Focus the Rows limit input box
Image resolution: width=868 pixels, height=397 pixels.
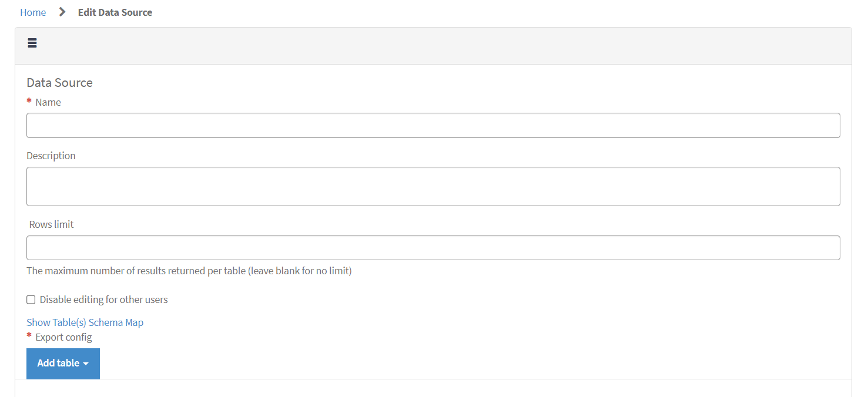pos(433,248)
